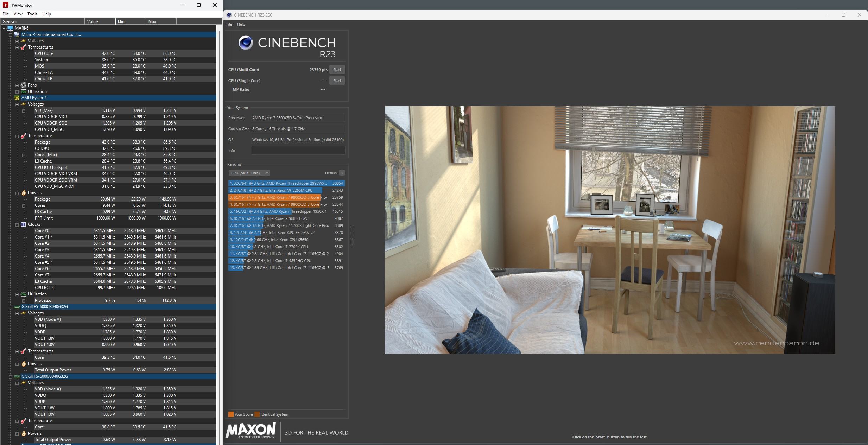Image resolution: width=868 pixels, height=445 pixels.
Task: Open HWMonitor File menu
Action: 6,14
